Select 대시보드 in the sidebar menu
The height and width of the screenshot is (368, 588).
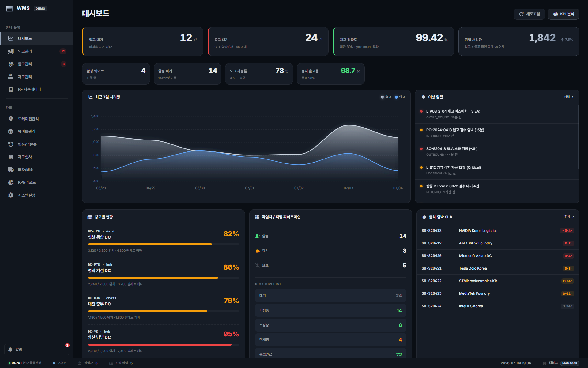click(37, 38)
